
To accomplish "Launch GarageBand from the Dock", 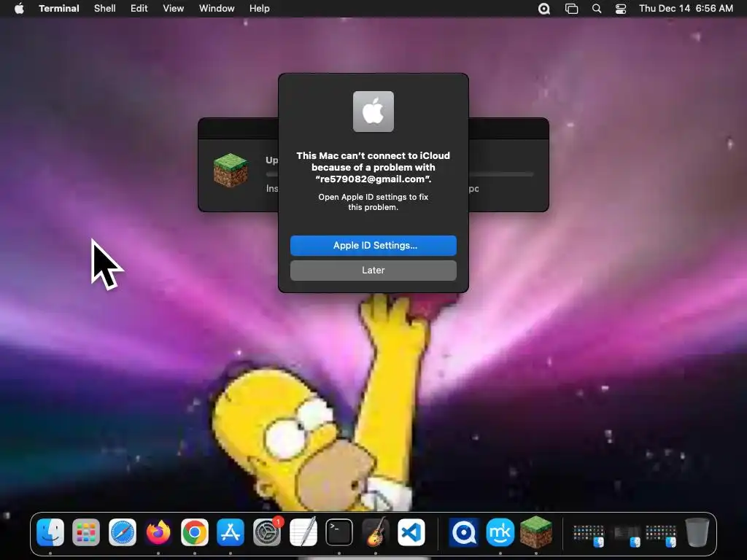I will 376,532.
